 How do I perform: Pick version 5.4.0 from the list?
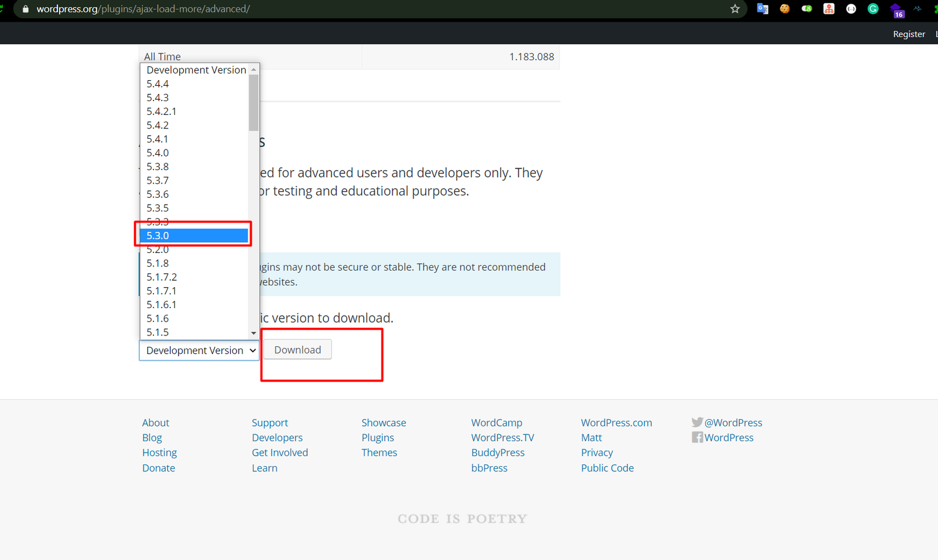click(194, 153)
